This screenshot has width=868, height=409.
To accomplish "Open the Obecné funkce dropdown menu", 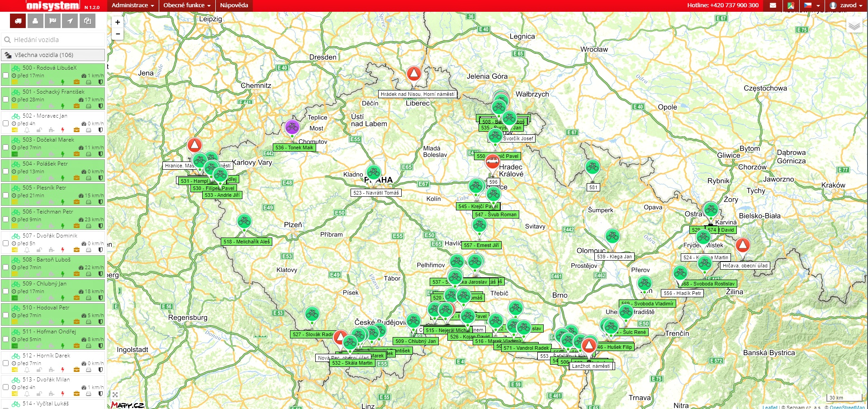I will click(187, 5).
